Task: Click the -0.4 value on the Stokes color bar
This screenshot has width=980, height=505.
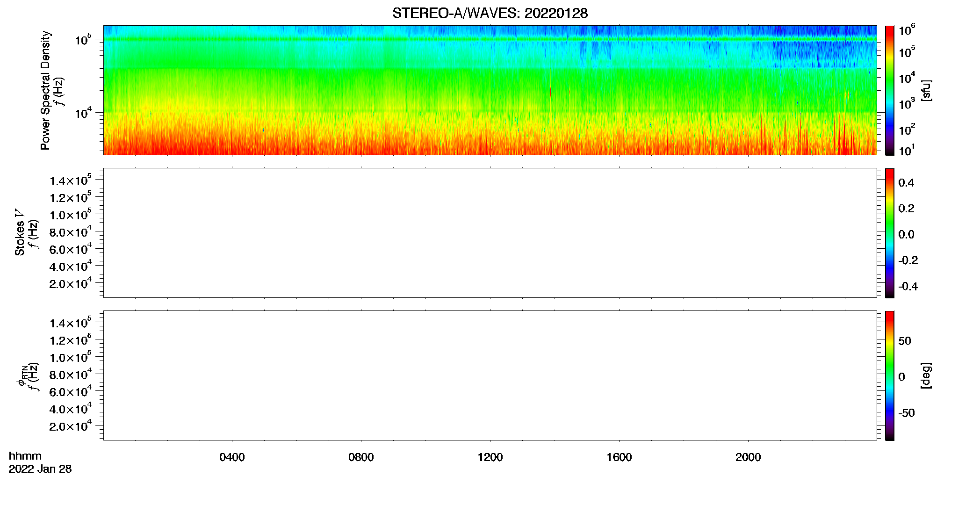Action: click(x=908, y=287)
